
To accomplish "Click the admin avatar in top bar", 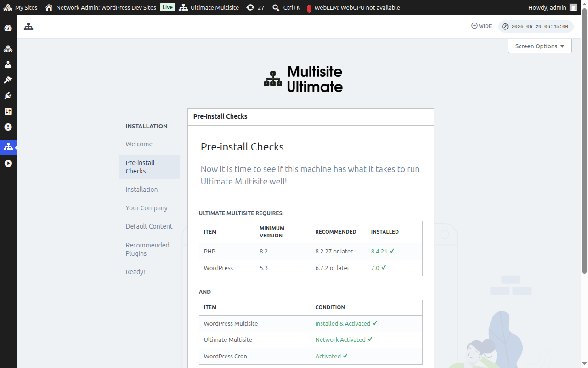I will pyautogui.click(x=573, y=7).
